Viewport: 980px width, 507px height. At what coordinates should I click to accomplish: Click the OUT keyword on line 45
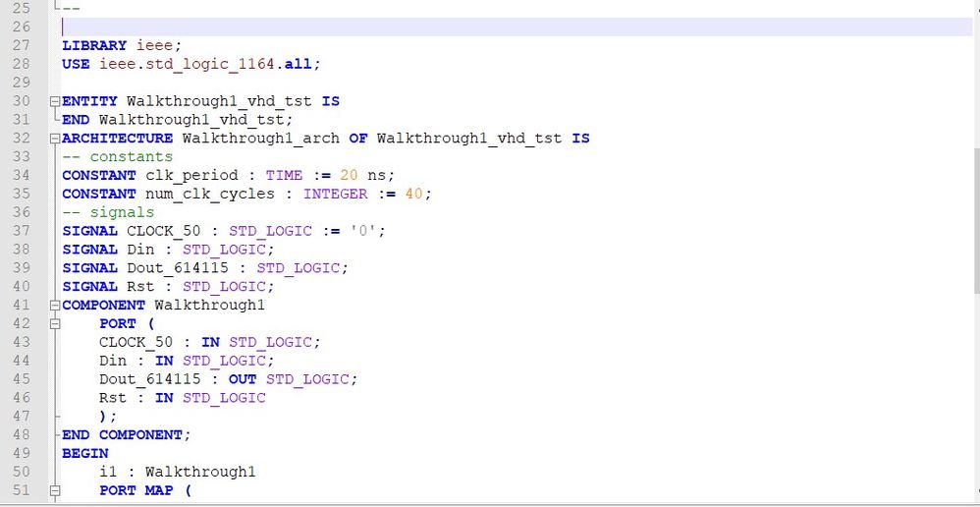pyautogui.click(x=243, y=379)
